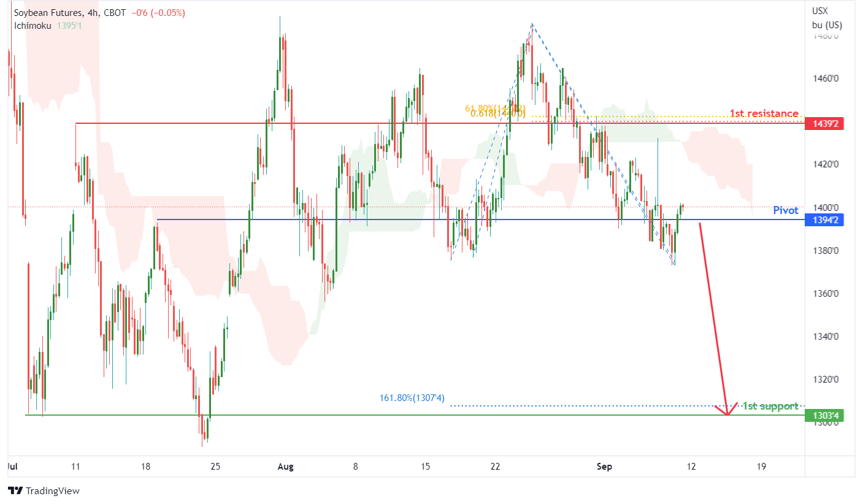Click the 1360'0 price axis label
This screenshot has height=504, width=863.
[826, 293]
